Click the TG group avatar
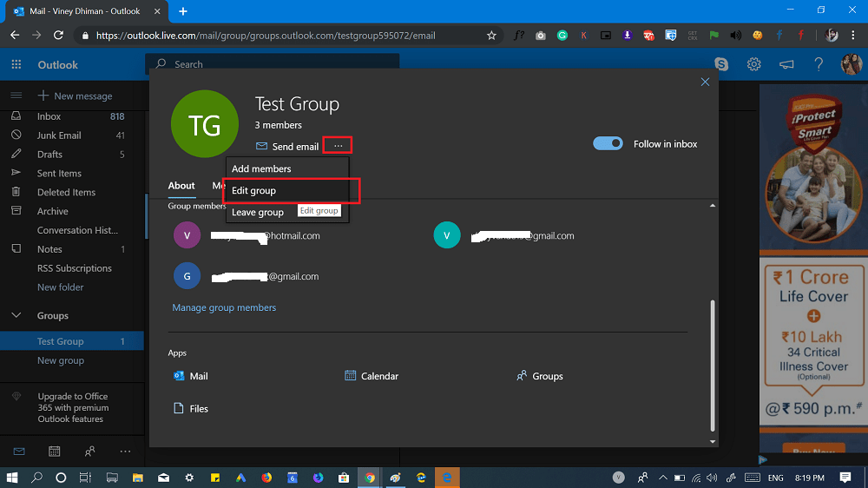Screen dimensions: 868x488 (204, 124)
